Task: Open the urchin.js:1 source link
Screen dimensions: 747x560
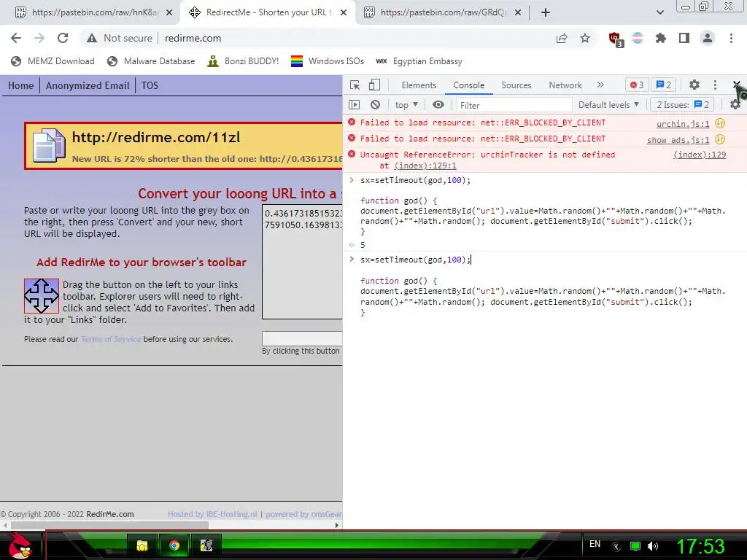Action: 683,124
